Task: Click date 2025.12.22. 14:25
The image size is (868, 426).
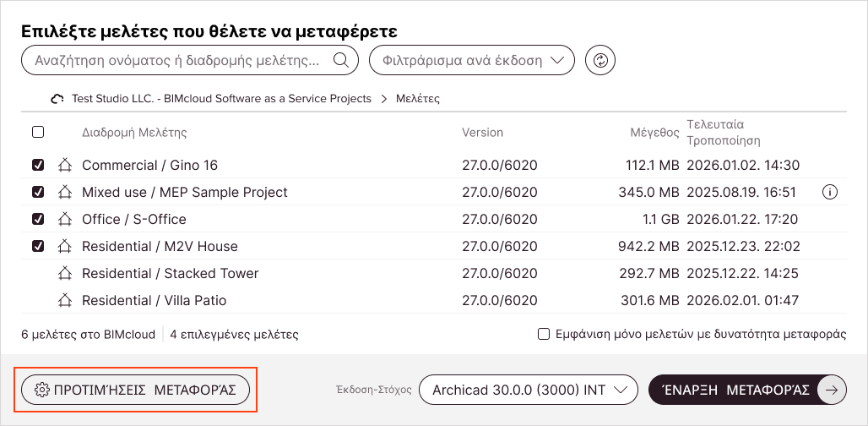Action: tap(742, 273)
